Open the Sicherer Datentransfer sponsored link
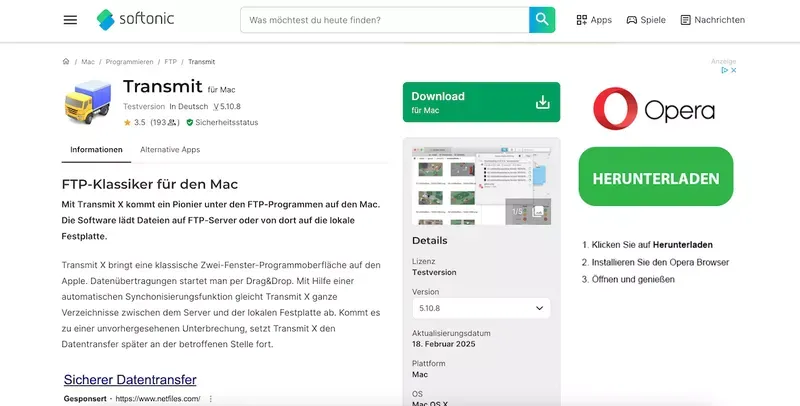This screenshot has height=406, width=800. (x=130, y=379)
